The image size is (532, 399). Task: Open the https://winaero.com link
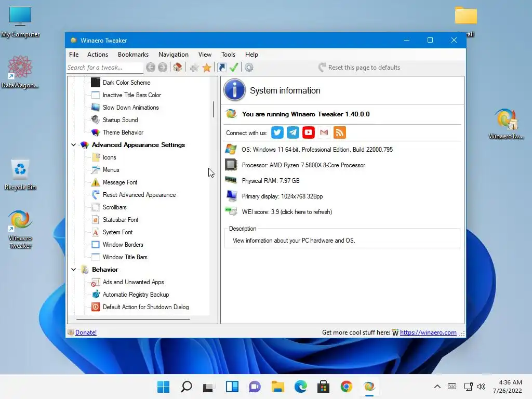point(428,332)
